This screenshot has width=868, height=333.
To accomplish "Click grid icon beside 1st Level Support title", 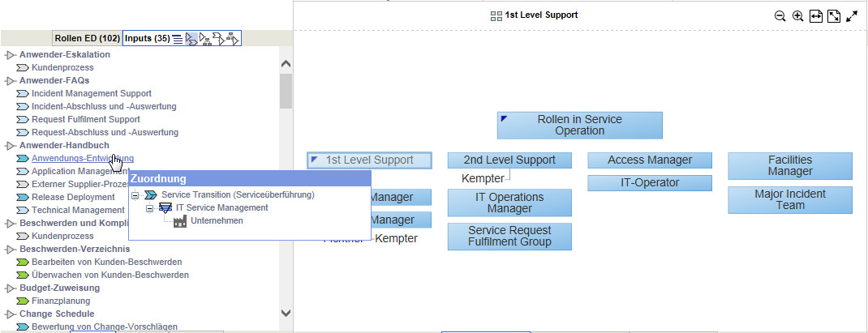I will (x=496, y=15).
